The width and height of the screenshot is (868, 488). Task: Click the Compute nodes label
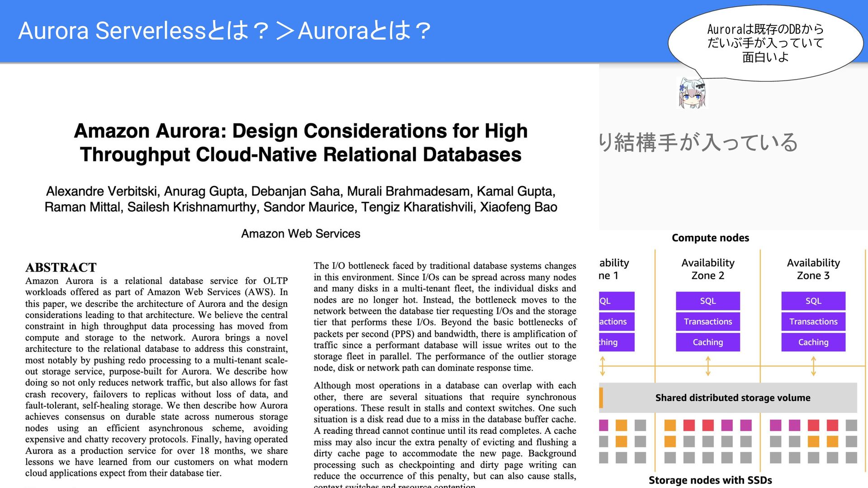710,238
